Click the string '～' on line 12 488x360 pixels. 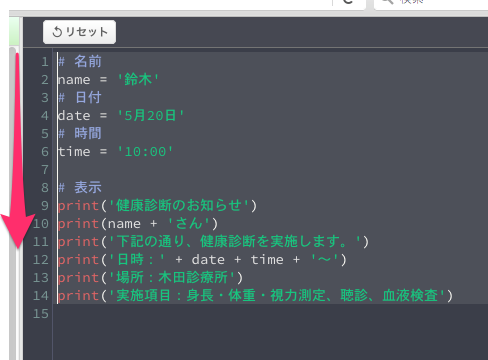coord(324,260)
